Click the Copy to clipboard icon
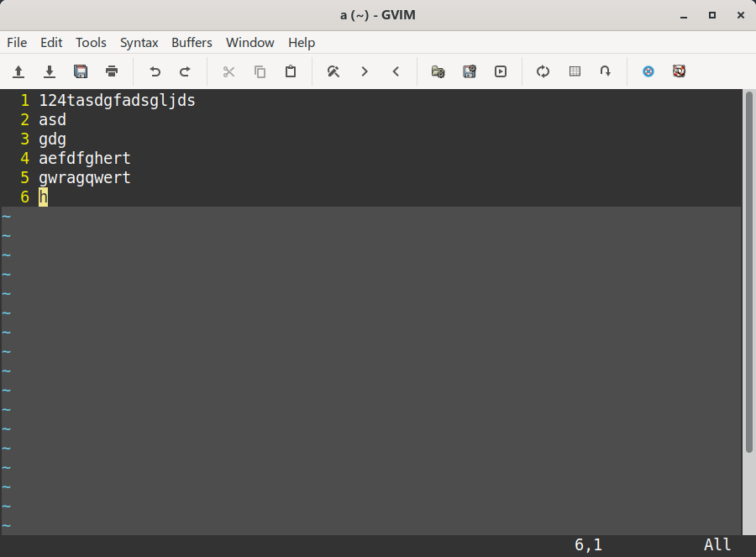The height and width of the screenshot is (557, 756). point(260,72)
